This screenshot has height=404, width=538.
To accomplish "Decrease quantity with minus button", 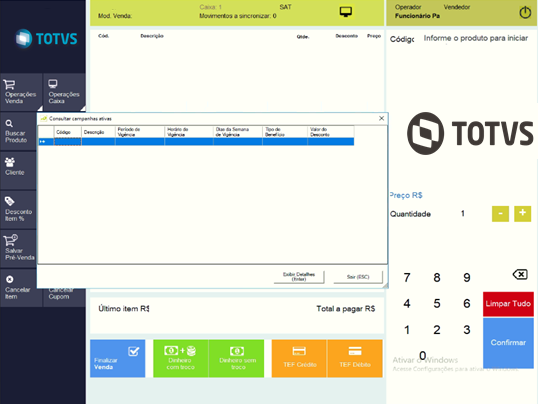I will [500, 214].
